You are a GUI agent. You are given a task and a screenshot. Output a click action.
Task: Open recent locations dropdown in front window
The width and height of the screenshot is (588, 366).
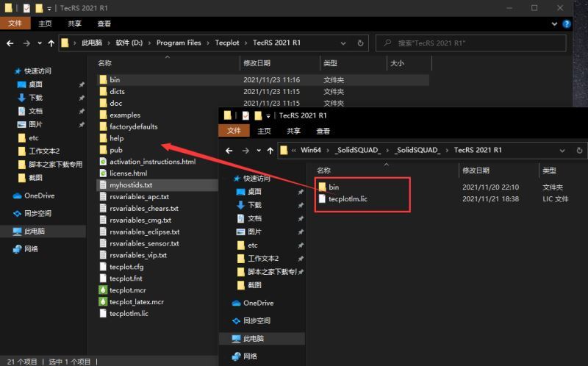(x=259, y=151)
